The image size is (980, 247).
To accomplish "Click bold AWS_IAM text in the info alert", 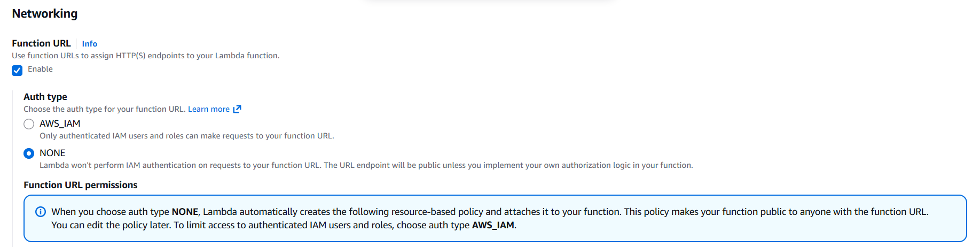I will tap(493, 225).
